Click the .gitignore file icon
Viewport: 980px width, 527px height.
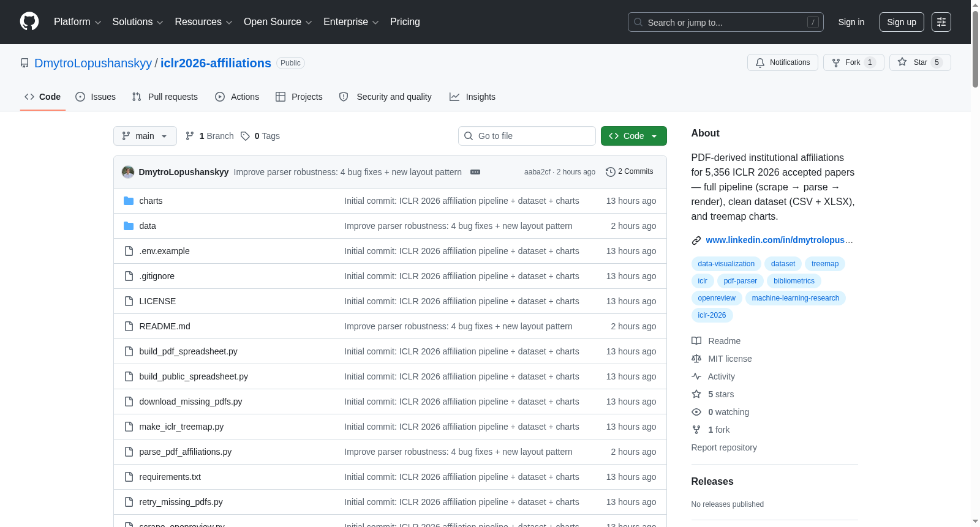pyautogui.click(x=129, y=276)
